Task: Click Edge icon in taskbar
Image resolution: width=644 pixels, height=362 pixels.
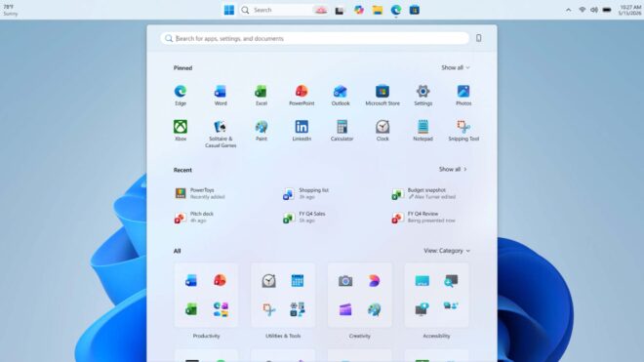Action: coord(396,10)
